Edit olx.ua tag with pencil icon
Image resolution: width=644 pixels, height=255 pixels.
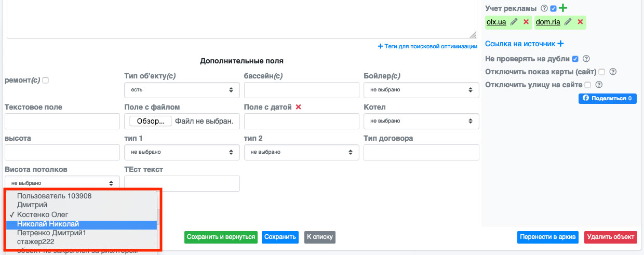tap(514, 22)
